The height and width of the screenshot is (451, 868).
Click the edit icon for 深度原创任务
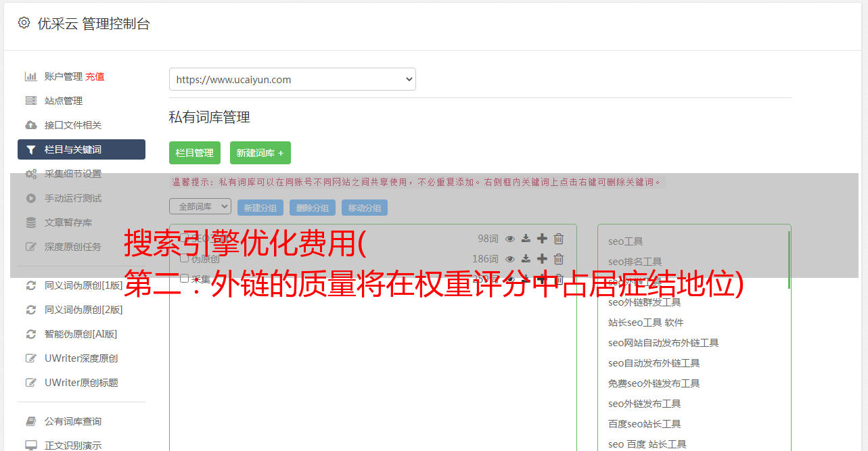pos(30,247)
